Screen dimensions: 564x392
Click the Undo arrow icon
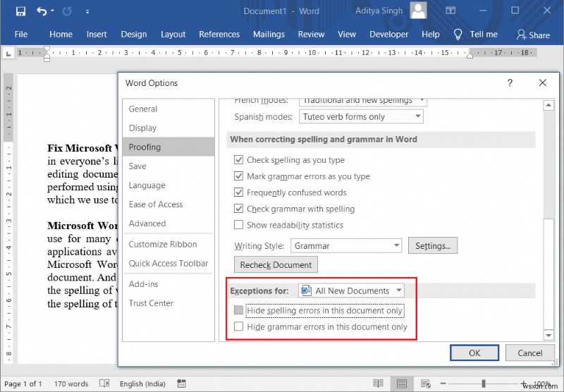(x=42, y=11)
